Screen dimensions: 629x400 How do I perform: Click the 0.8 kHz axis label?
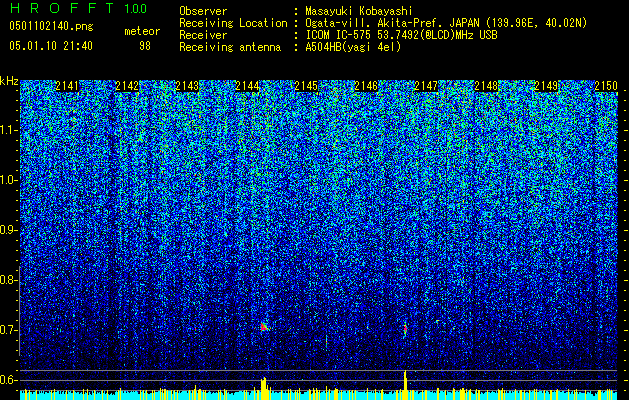9,280
